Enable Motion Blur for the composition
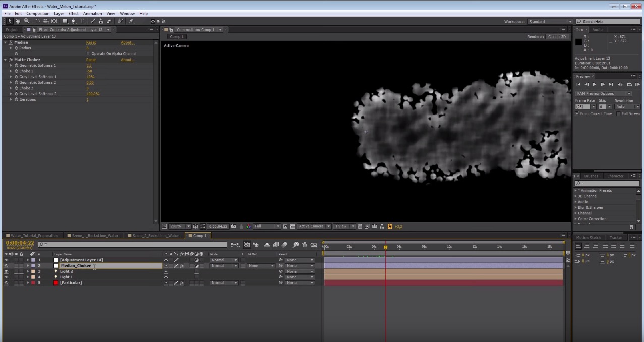This screenshot has height=342, width=644. 284,246
